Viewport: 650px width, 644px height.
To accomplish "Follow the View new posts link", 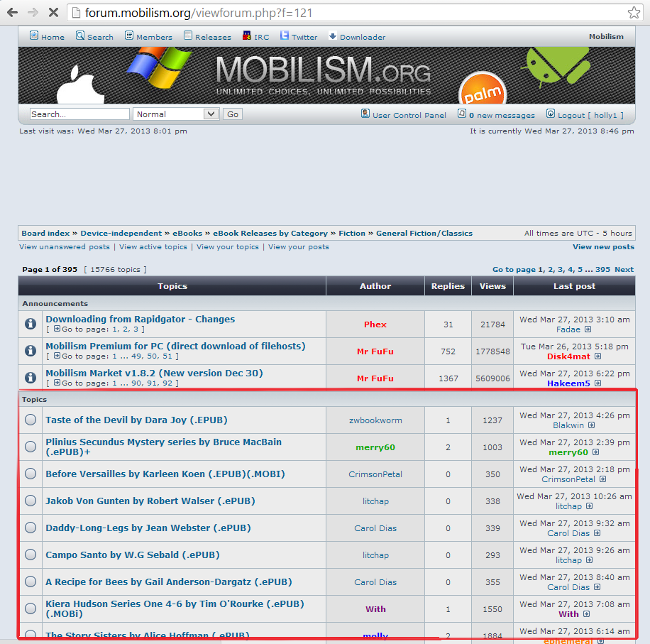I will click(x=603, y=246).
